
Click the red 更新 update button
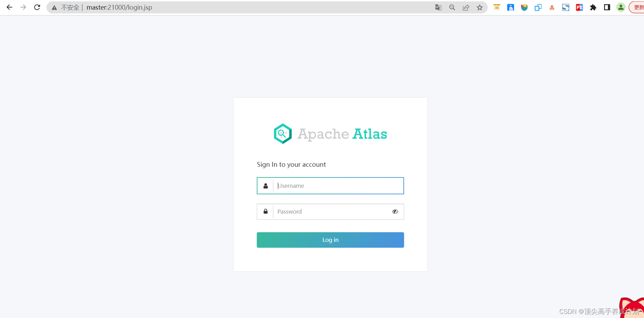click(637, 7)
